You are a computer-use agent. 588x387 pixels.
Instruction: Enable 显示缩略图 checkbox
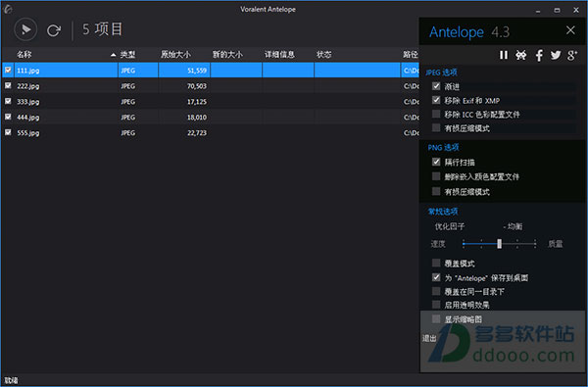[x=436, y=318]
